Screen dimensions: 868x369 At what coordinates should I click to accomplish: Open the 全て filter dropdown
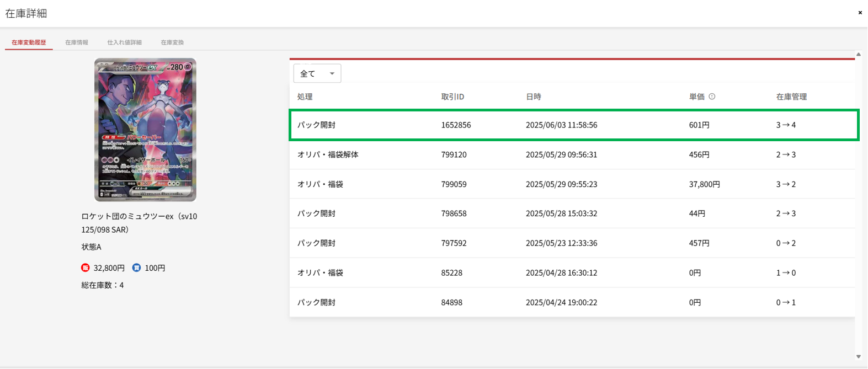(317, 73)
